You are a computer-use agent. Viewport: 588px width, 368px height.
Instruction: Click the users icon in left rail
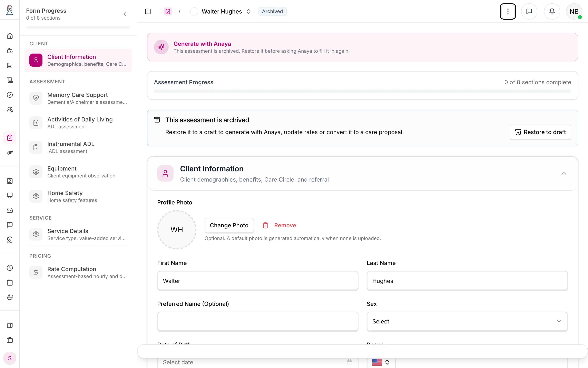(10, 110)
